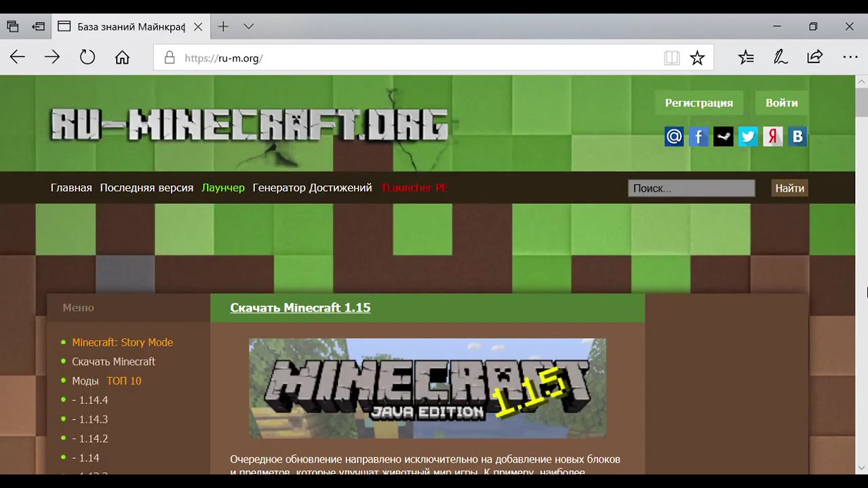Open TLauncher PE menu item
The height and width of the screenshot is (488, 868).
coord(414,188)
